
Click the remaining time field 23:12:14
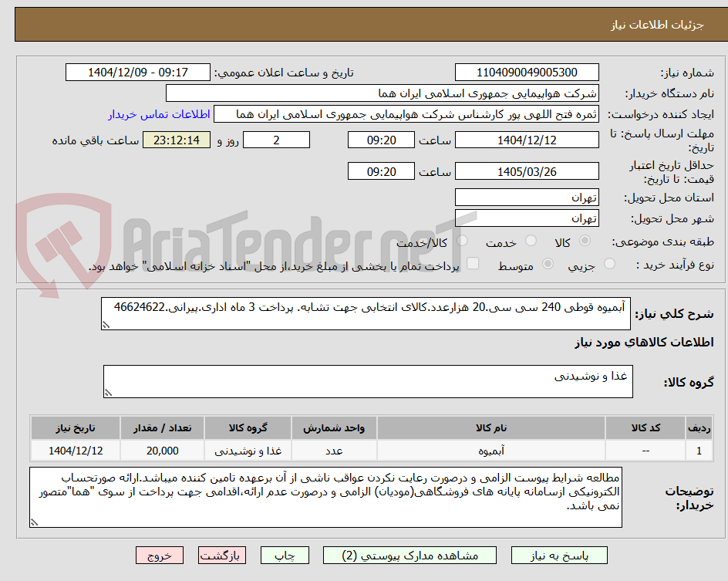point(177,140)
